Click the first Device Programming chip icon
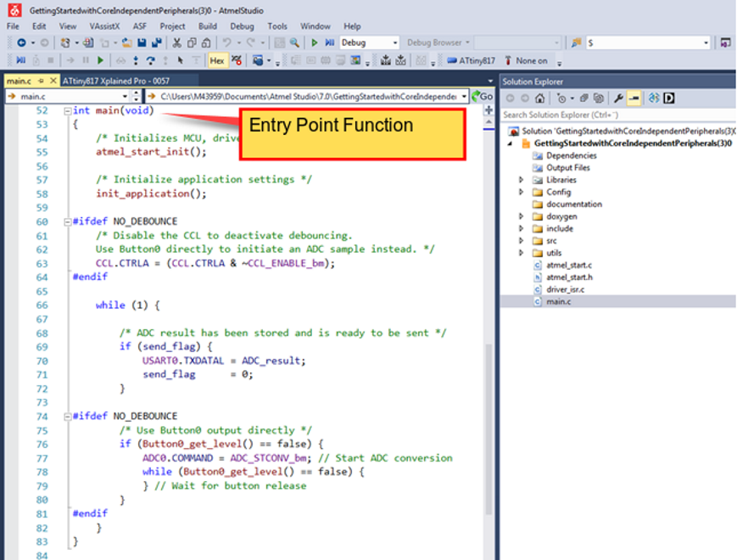Screen dimensions: 737x560 pos(386,60)
